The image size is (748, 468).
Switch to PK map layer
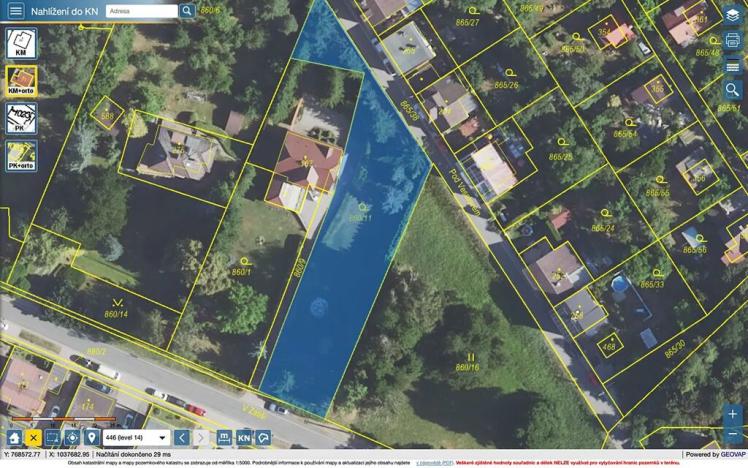coord(21,119)
